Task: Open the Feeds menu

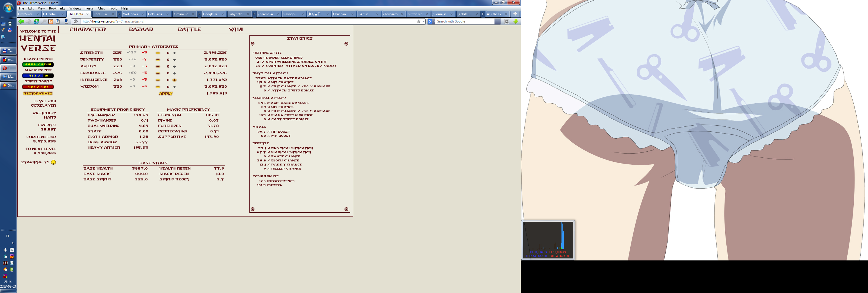Action: 89,8
